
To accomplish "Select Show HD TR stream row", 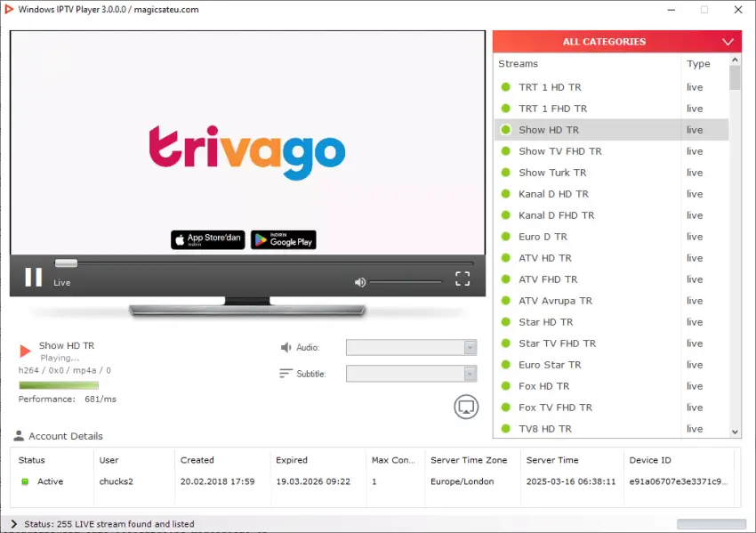I will [x=611, y=130].
